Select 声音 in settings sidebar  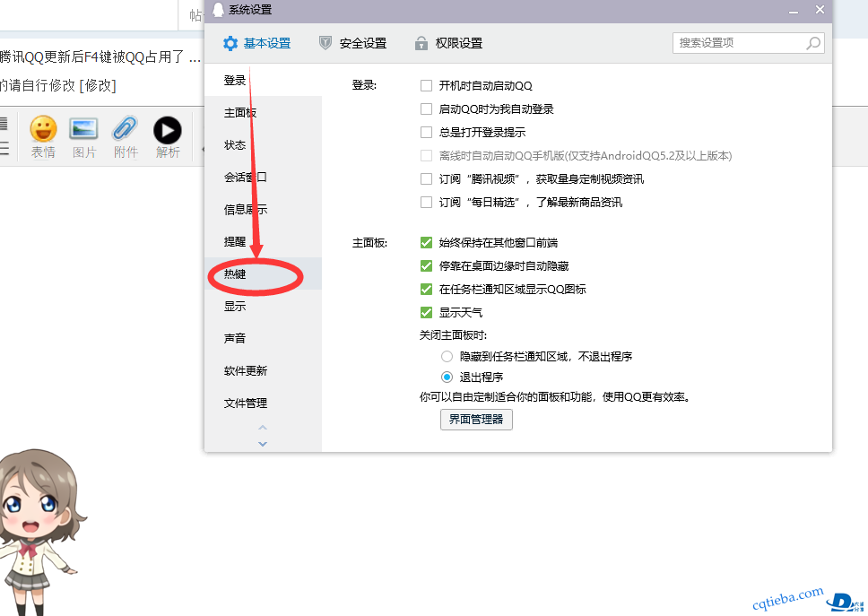(263, 338)
